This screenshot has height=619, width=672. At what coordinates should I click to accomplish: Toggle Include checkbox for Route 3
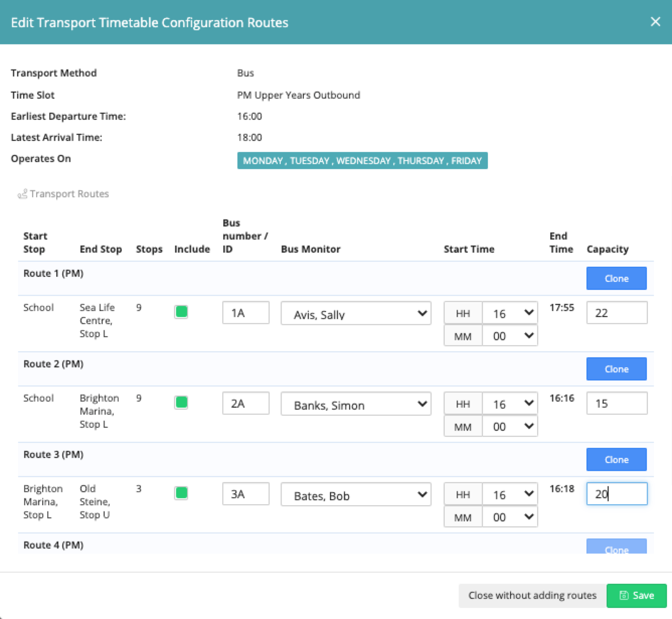coord(181,493)
